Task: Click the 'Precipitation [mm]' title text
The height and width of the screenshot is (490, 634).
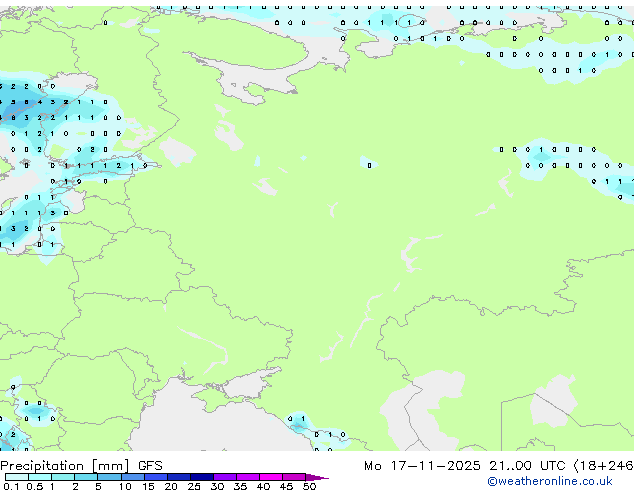Action: click(65, 466)
